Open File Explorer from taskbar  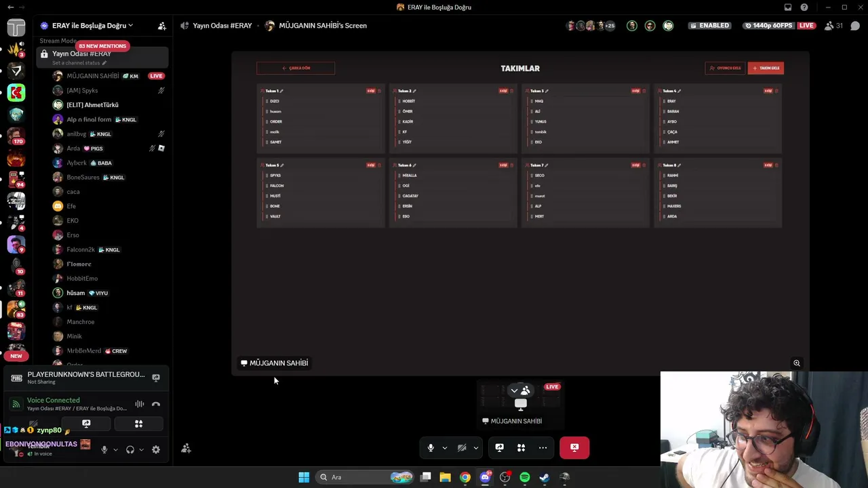(445, 477)
